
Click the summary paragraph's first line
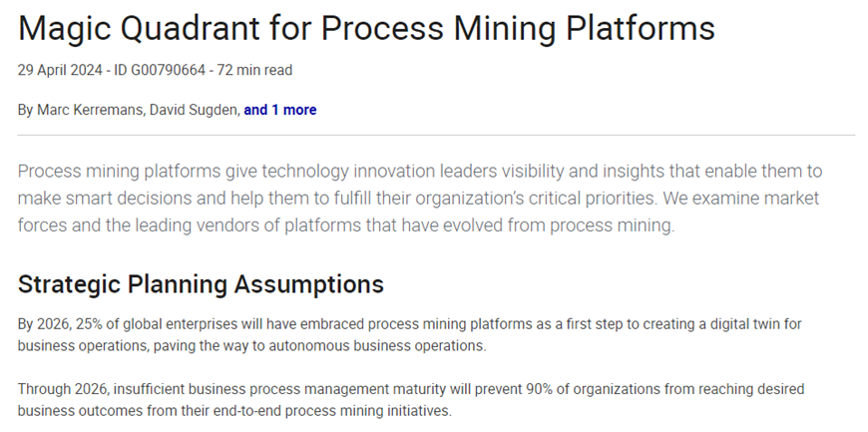419,171
